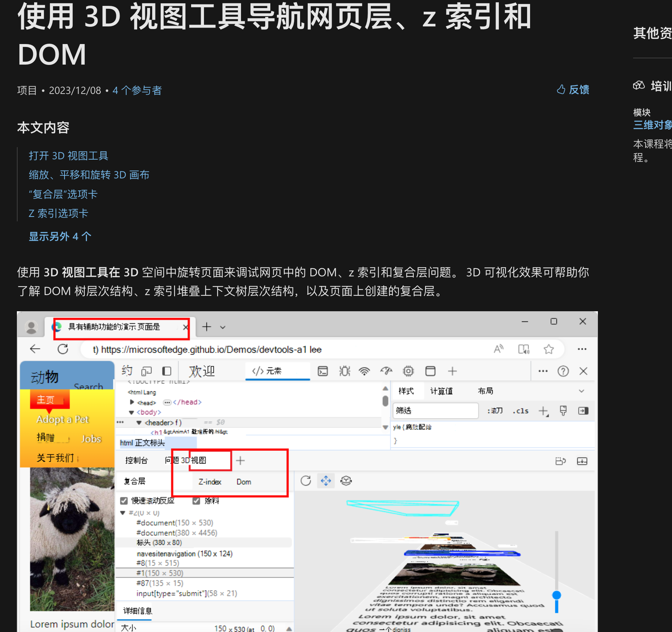Go to 缩放、平移和旋转 3D 画布 section

(x=89, y=175)
